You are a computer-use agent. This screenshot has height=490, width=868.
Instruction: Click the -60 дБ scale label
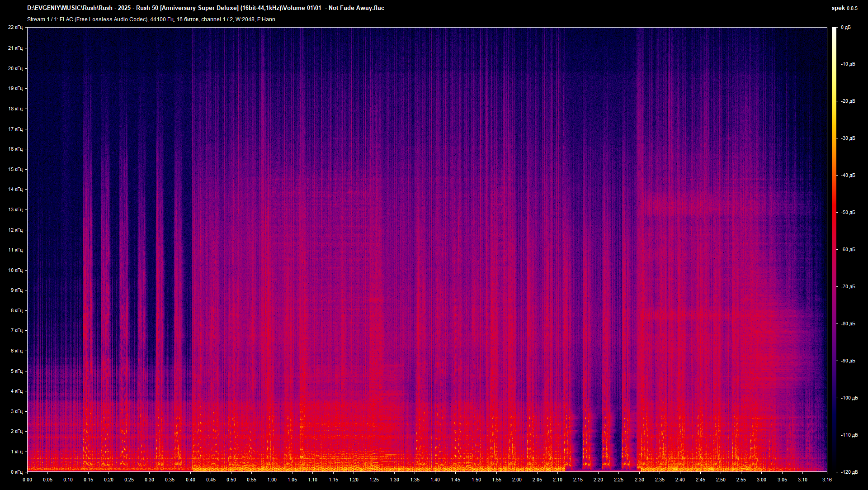coord(848,249)
